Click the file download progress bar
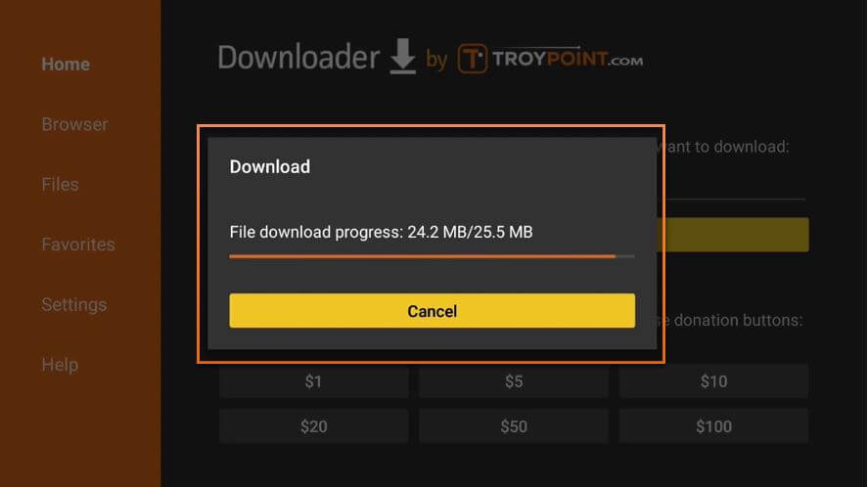The image size is (868, 487). (432, 257)
